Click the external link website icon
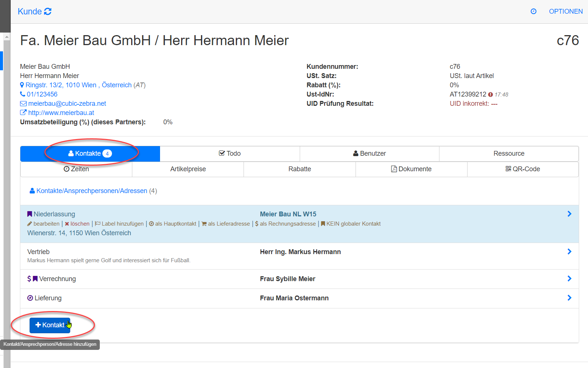The width and height of the screenshot is (588, 368). coord(23,113)
